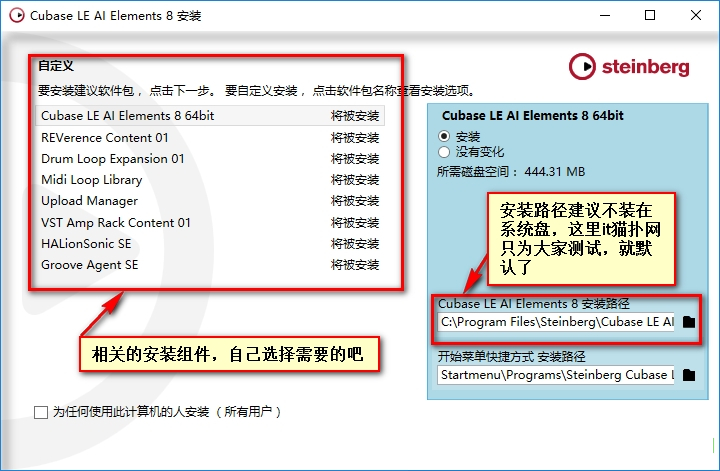The image size is (720, 471).
Task: Minimize the Cubase installer window
Action: click(605, 15)
